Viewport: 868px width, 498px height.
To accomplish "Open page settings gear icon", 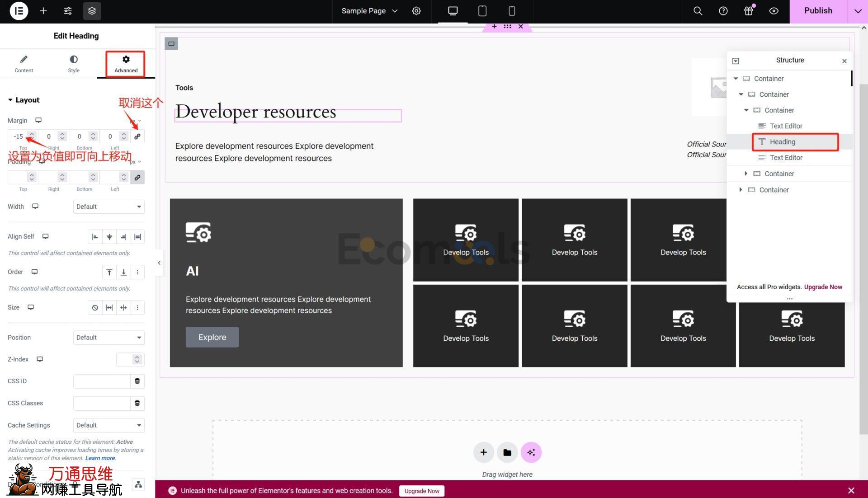I will (x=416, y=11).
